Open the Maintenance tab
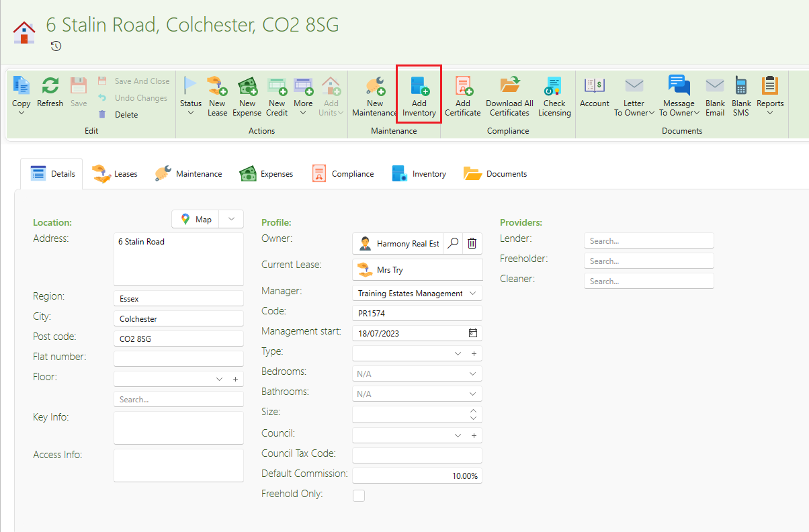Viewport: 809px width, 532px height. (x=188, y=174)
